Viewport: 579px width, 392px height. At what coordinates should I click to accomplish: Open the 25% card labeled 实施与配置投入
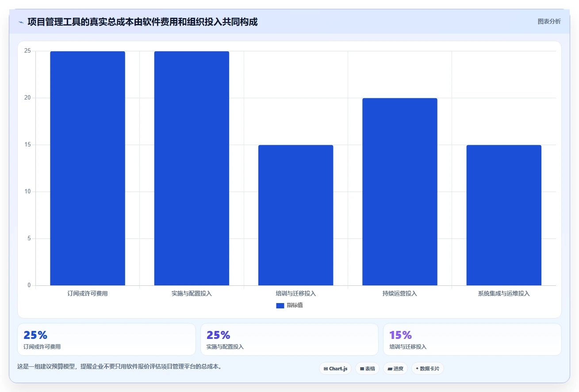pos(289,339)
